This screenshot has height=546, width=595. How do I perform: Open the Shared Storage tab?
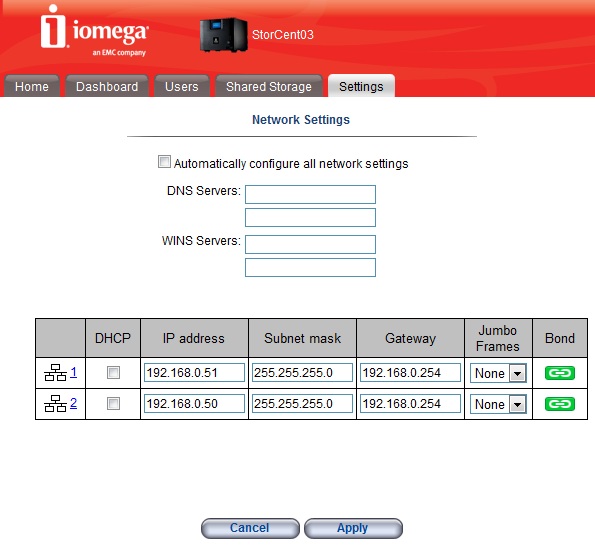[269, 87]
